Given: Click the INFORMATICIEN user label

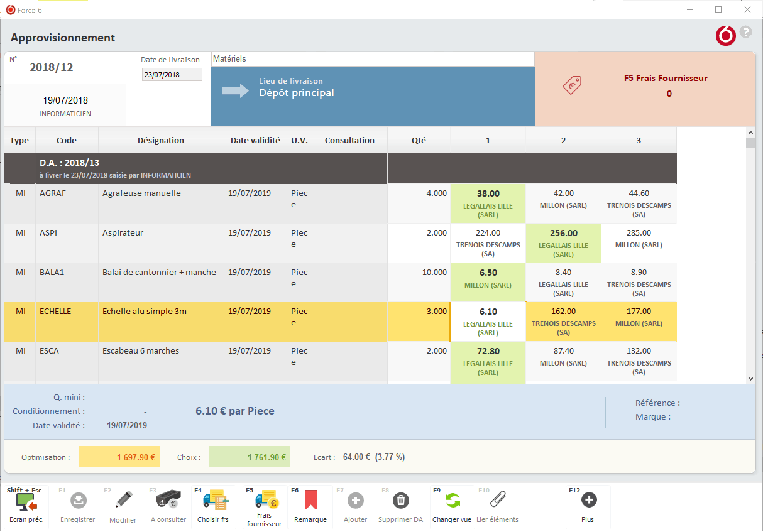Looking at the screenshot, I should point(65,114).
